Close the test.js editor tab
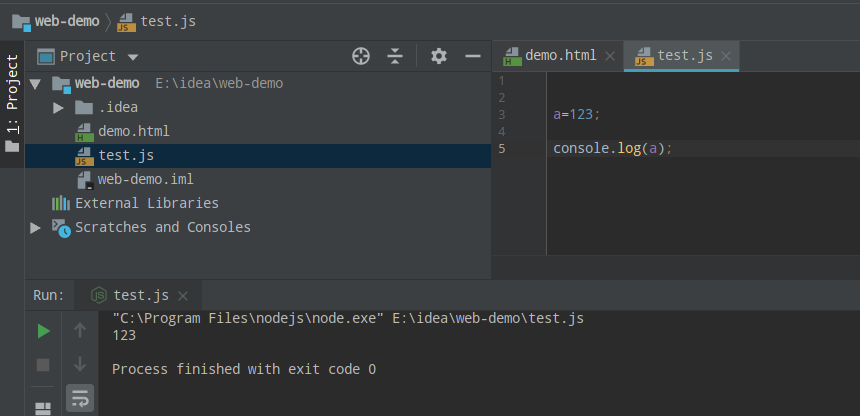The height and width of the screenshot is (416, 860). pyautogui.click(x=726, y=56)
